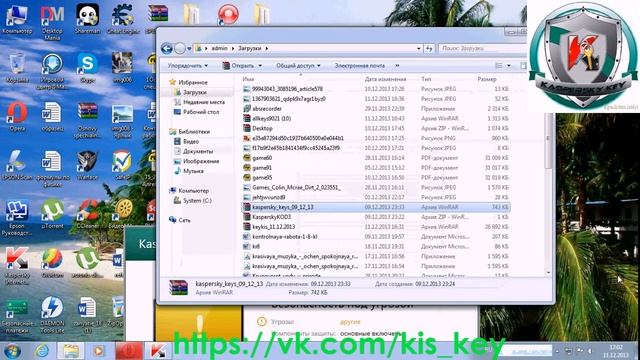Launch Opera from the desktop

click(17, 116)
